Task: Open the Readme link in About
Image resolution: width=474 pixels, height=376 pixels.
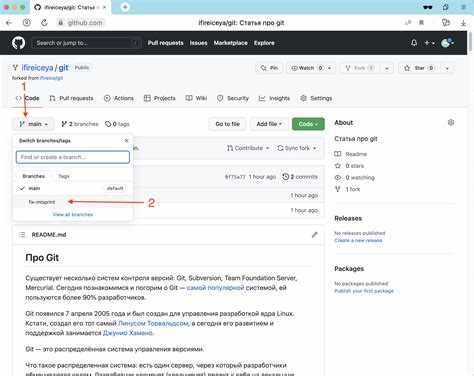Action: 351,154
